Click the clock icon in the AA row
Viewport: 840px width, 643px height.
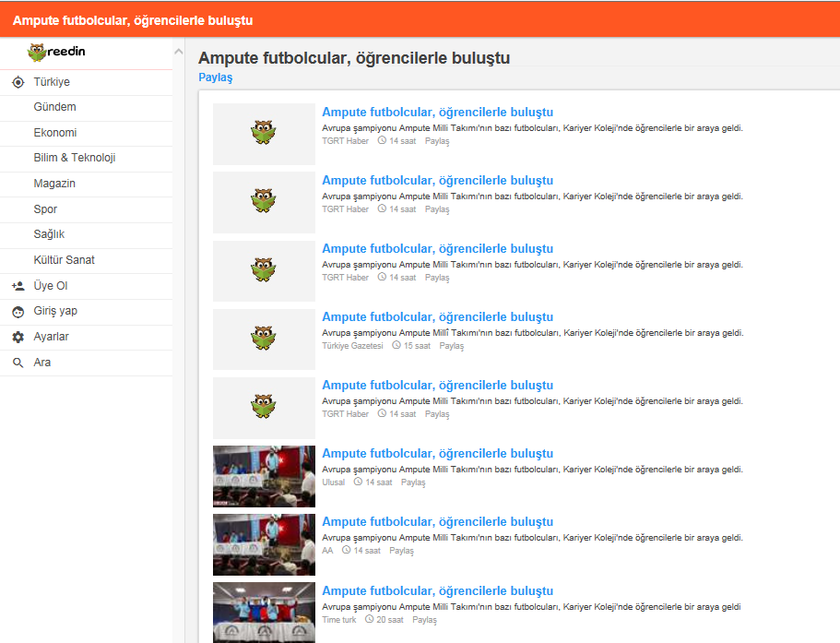click(x=346, y=550)
